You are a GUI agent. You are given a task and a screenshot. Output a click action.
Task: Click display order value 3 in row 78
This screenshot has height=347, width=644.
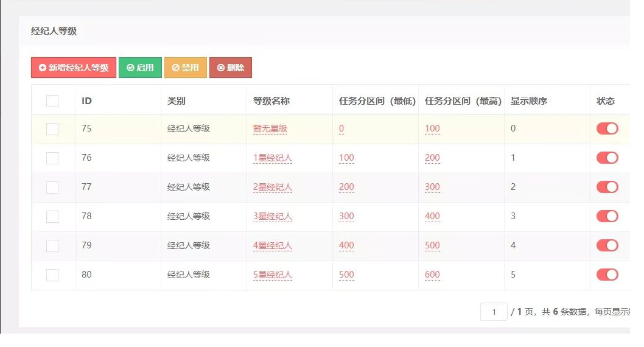tap(513, 216)
